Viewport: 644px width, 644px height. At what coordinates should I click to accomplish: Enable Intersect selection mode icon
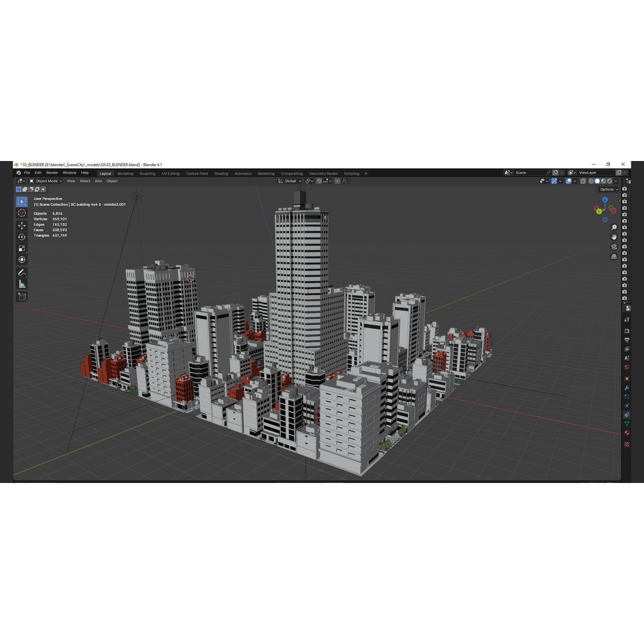pyautogui.click(x=43, y=190)
